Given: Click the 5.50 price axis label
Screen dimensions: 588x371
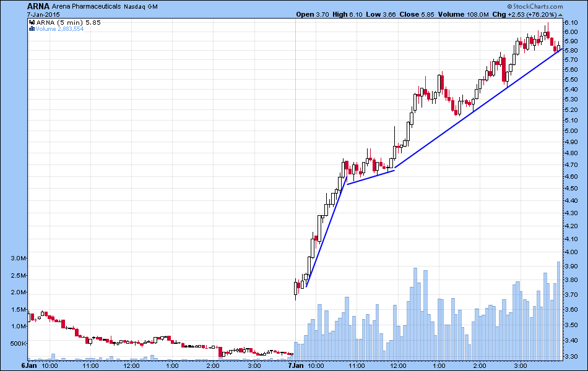Looking at the screenshot, I should (x=571, y=79).
